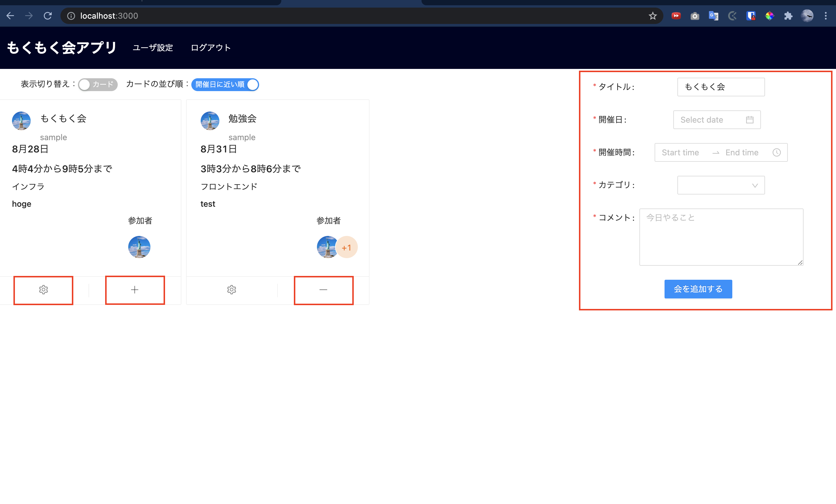Click the コメント textarea
The width and height of the screenshot is (836, 504).
coord(721,237)
